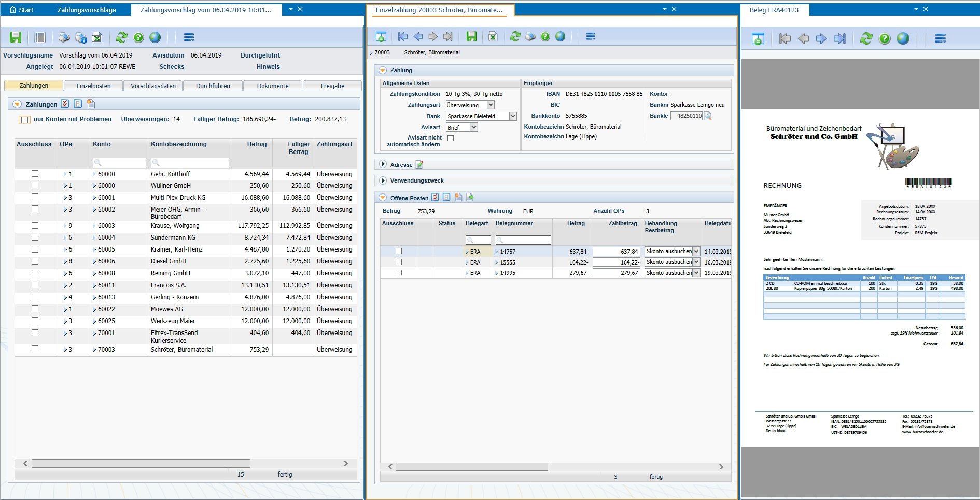Click the print icon in the Zahlungsvorschlag toolbar
The width and height of the screenshot is (980, 500).
pyautogui.click(x=64, y=37)
